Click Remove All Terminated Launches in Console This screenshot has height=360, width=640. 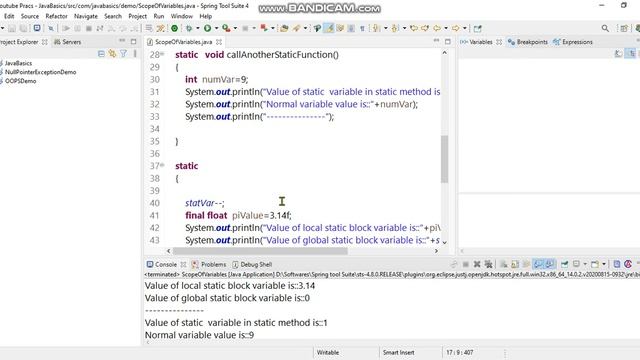pyautogui.click(x=489, y=264)
